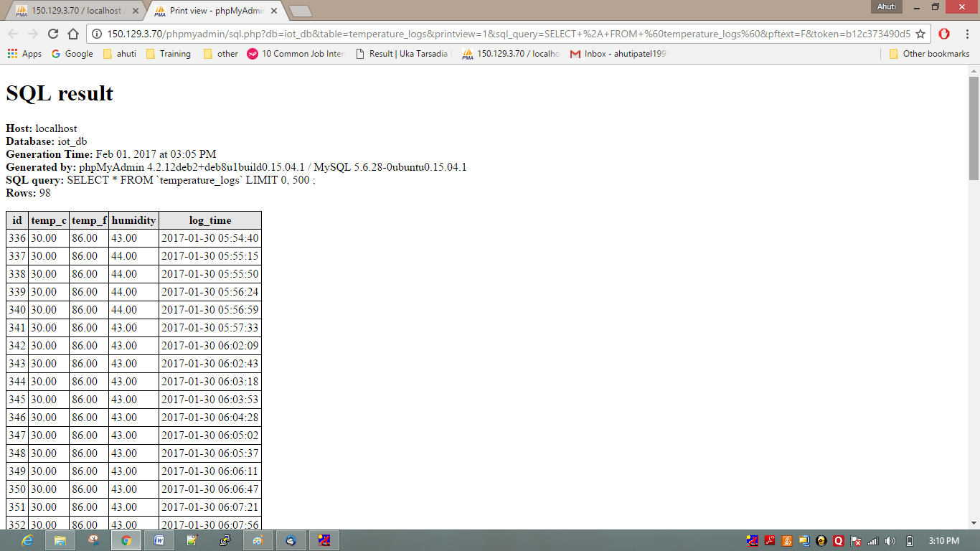Expand the 'Other bookmarks' folder
Screen dimensions: 980x551
tap(929, 54)
